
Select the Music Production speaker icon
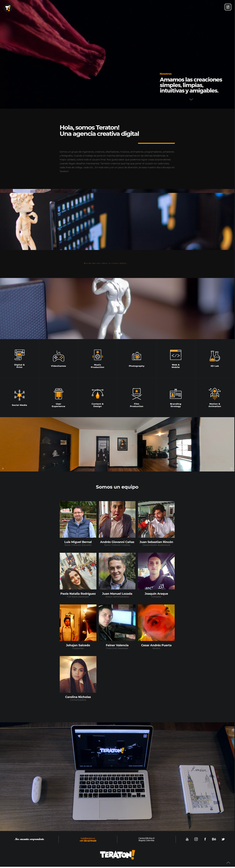coord(97,355)
